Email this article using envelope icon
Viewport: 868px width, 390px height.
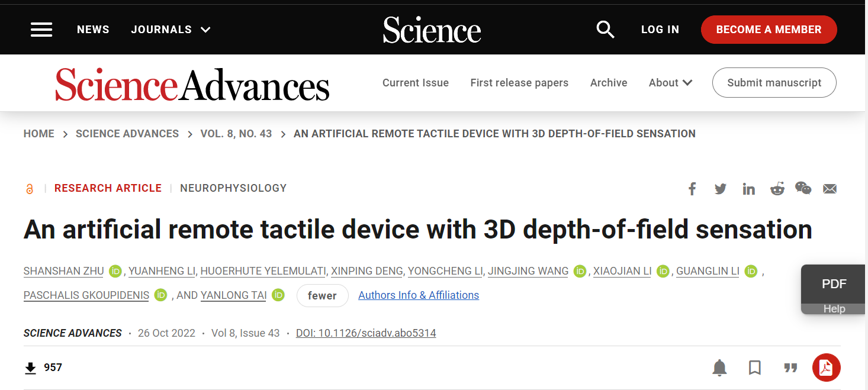pos(830,189)
